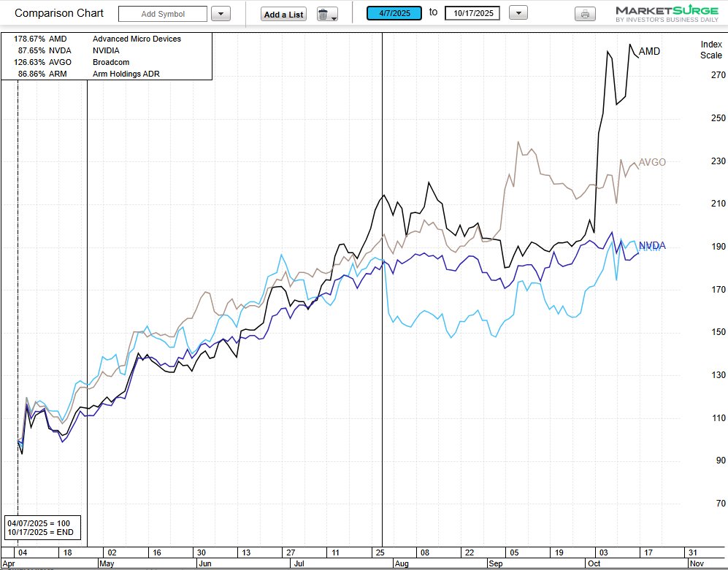Screen dimensions: 728x570
Task: Click the Add Symbol input field
Action: click(x=163, y=14)
